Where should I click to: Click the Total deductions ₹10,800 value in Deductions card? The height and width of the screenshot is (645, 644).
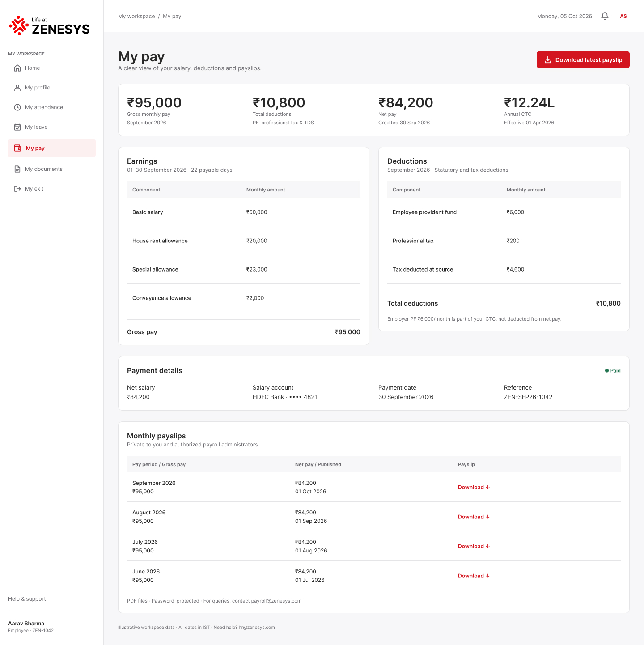(x=608, y=303)
